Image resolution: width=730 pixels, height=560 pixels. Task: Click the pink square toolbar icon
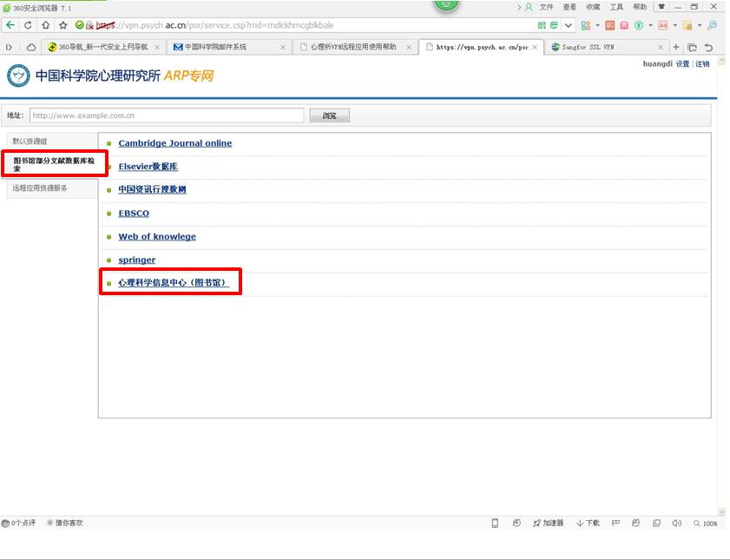click(624, 25)
